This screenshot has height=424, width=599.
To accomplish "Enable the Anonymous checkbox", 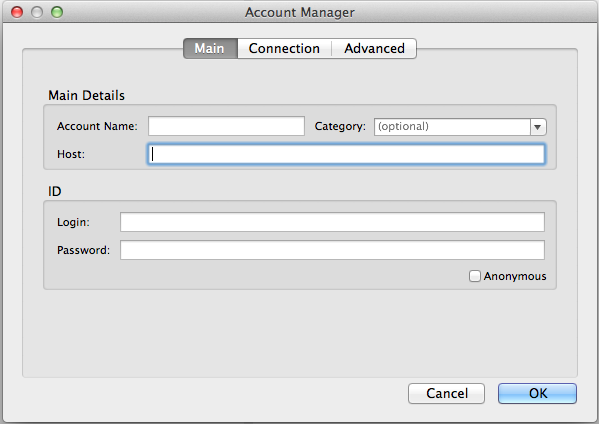I will (474, 276).
